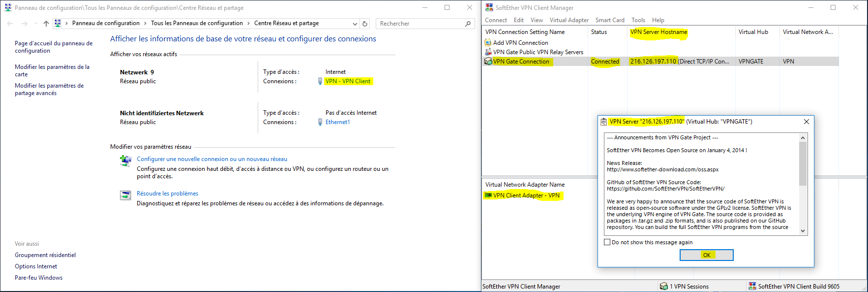Click the VPN Gate Public VPN Relay Servers icon
This screenshot has height=292, width=868.
[488, 52]
